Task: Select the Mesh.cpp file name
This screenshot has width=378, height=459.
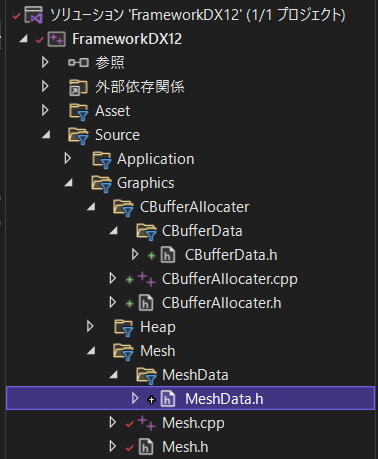Action: tap(193, 423)
